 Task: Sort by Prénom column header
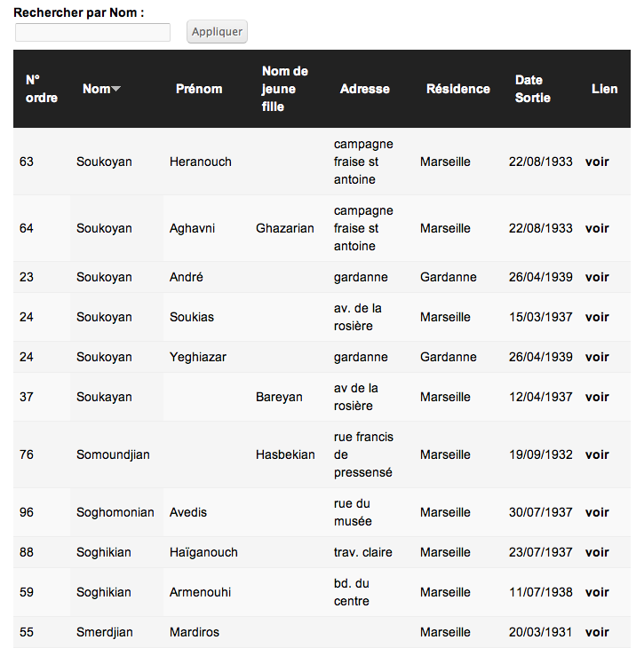point(199,89)
